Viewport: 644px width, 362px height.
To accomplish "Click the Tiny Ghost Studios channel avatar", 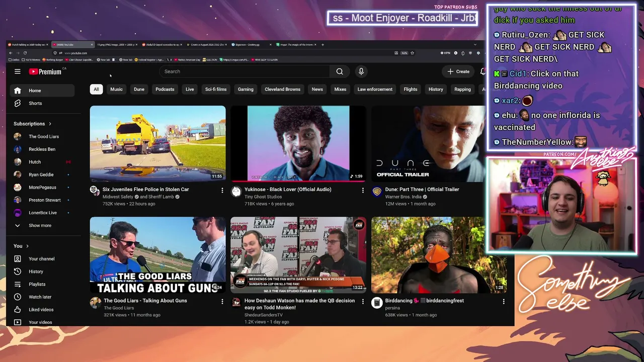I will pyautogui.click(x=236, y=191).
